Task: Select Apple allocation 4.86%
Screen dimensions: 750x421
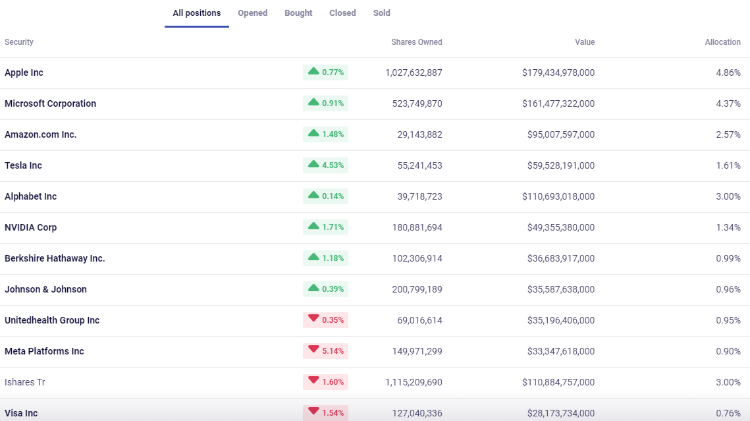Action: (x=728, y=73)
